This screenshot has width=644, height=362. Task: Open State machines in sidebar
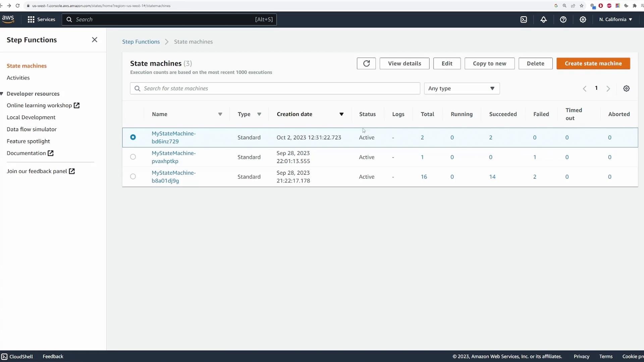(26, 66)
